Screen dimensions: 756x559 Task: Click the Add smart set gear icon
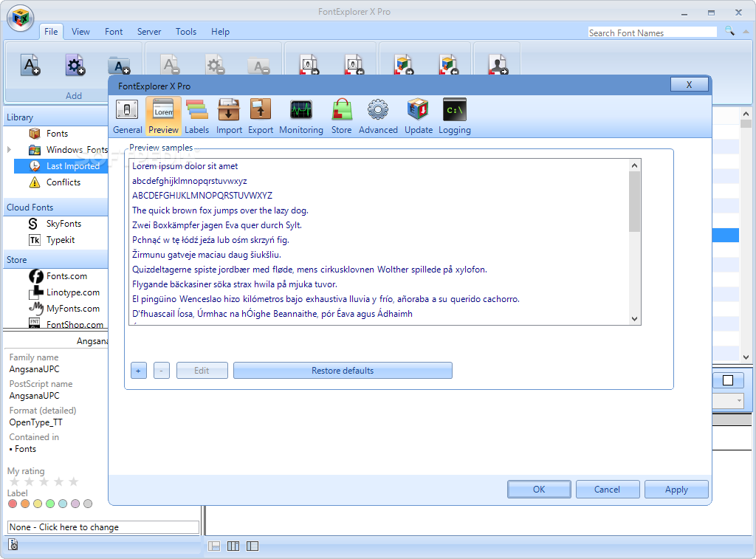click(x=75, y=65)
